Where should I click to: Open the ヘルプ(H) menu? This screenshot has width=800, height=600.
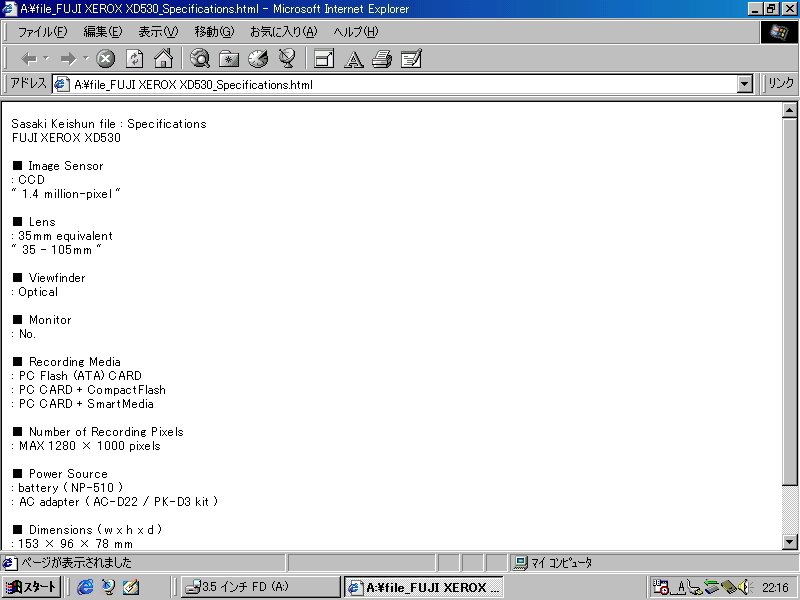pos(356,32)
